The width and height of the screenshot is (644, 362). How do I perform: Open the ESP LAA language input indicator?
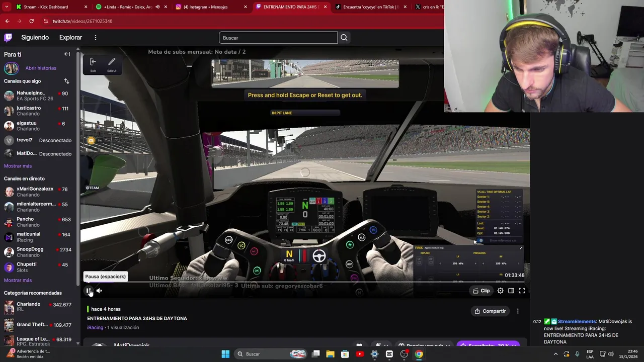(x=590, y=354)
